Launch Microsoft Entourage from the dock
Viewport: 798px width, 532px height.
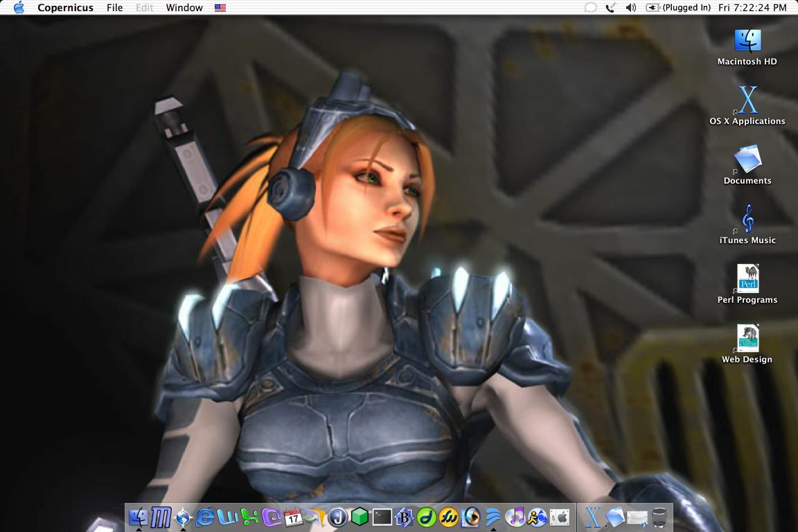coord(272,517)
